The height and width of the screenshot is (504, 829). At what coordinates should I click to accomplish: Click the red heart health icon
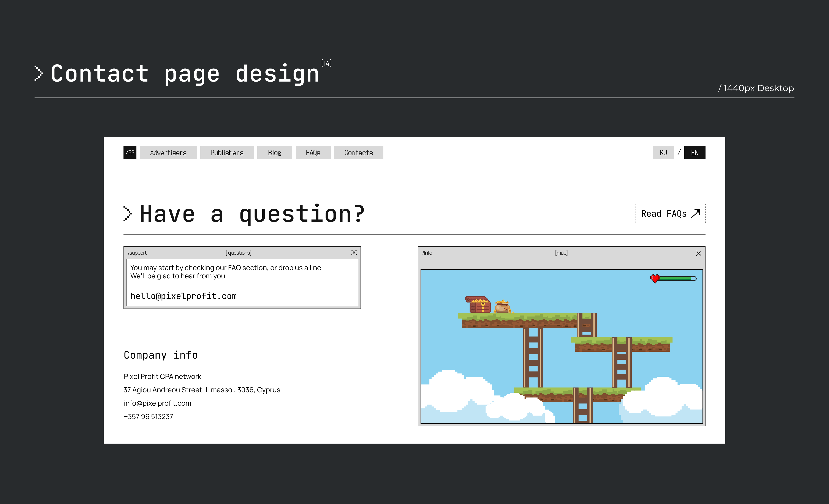coord(655,278)
